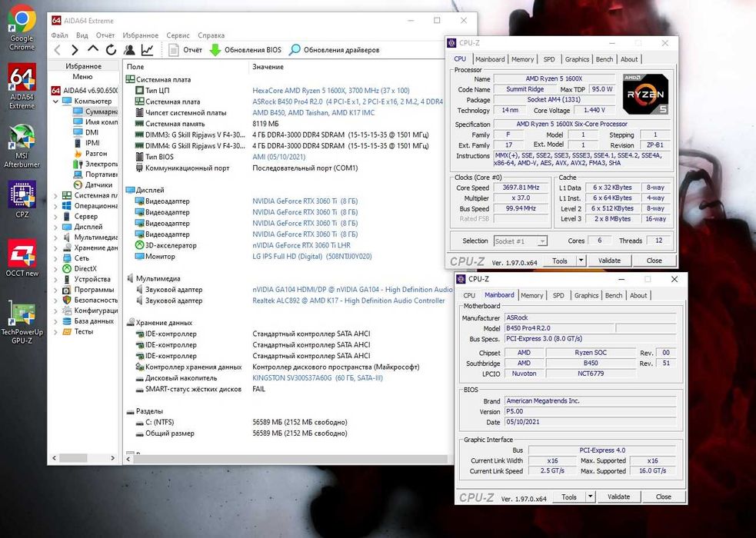Click the tree panel horizontal scrollbar
This screenshot has width=756, height=538.
83,458
